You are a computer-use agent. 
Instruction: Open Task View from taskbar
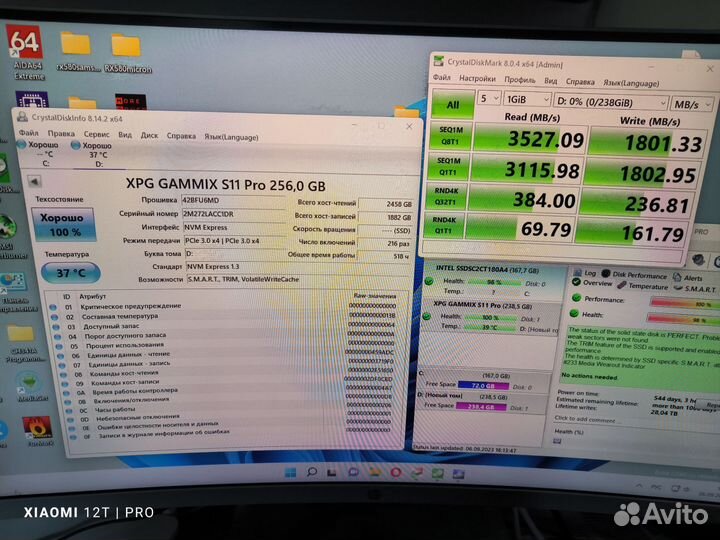tap(332, 472)
